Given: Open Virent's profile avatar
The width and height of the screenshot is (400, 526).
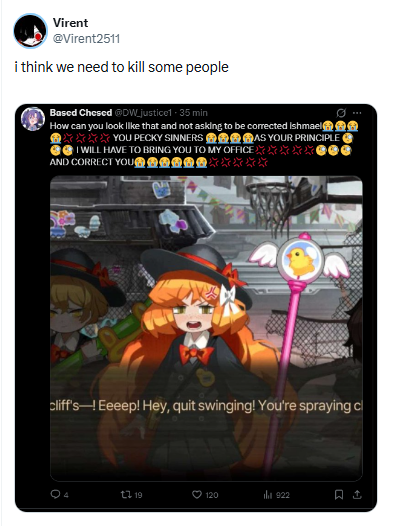Looking at the screenshot, I should [30, 31].
